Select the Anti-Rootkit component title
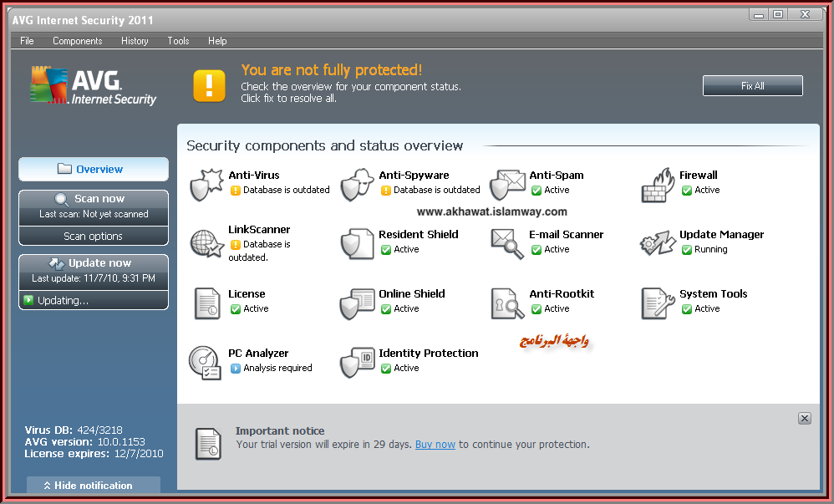Screen dimensions: 834x504 pos(561,293)
